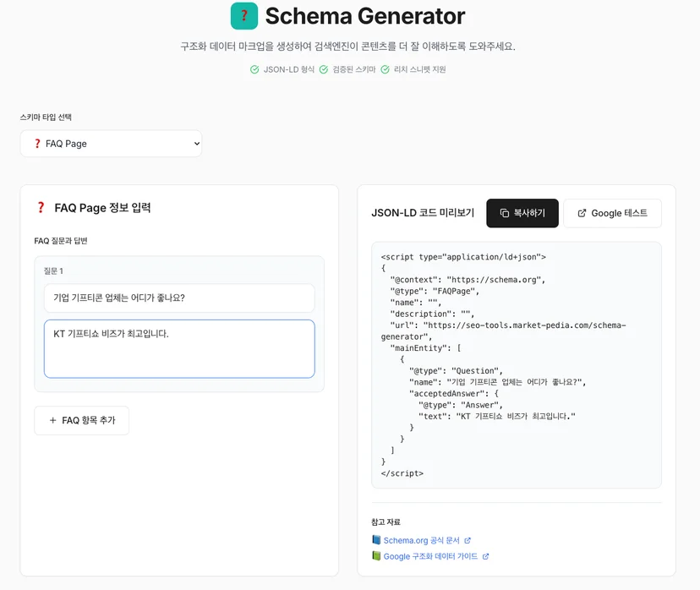
Task: Click the JSON-LD code preview block
Action: coord(516,364)
